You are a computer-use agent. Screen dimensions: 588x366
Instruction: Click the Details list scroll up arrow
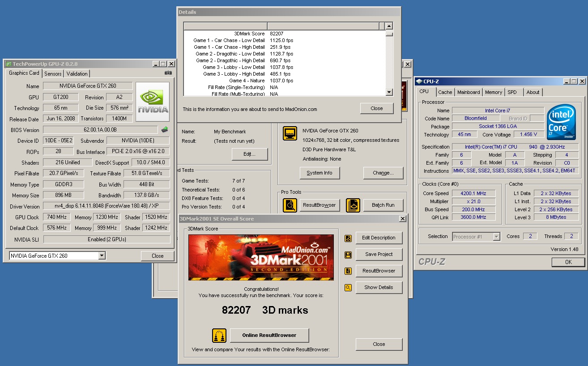tap(389, 26)
